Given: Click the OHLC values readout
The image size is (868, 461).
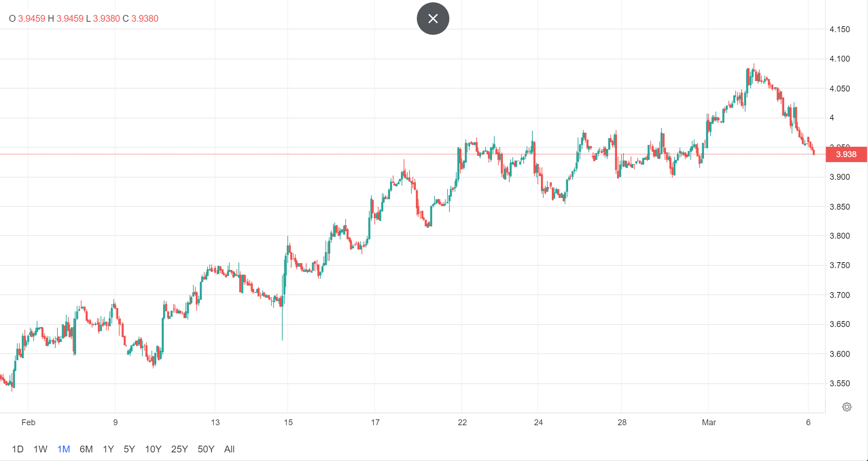Looking at the screenshot, I should (x=84, y=19).
